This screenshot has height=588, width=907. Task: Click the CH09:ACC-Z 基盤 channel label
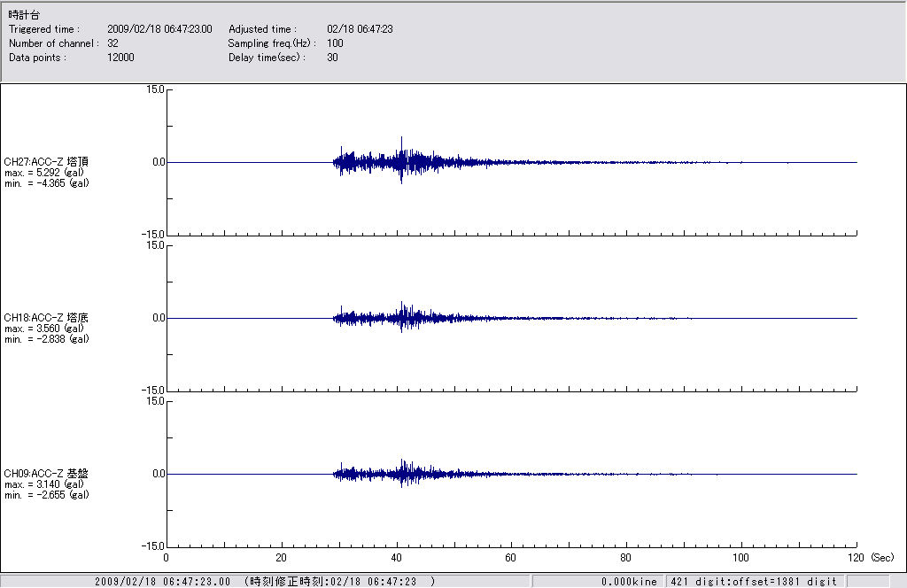click(x=46, y=474)
